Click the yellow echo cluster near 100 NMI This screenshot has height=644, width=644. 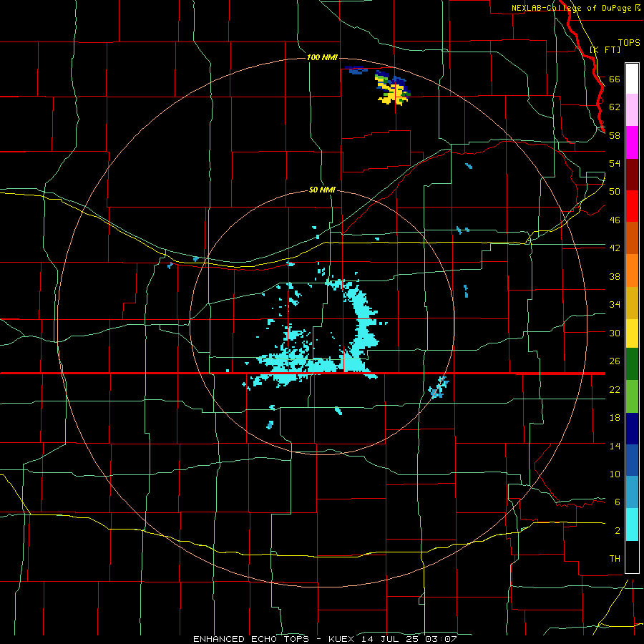tap(393, 89)
